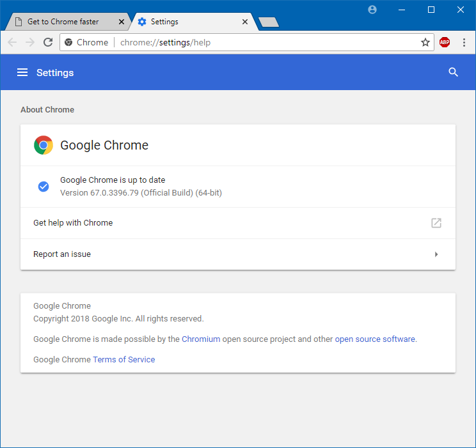Switch to Get to Chrome faster tab
The height and width of the screenshot is (448, 476).
tap(63, 22)
